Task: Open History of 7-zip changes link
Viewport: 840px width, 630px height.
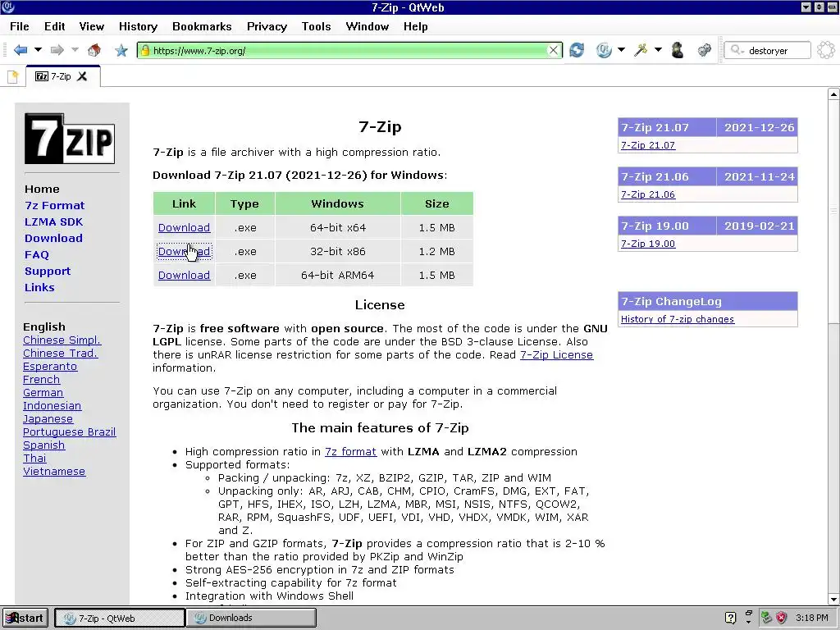Action: coord(677,319)
